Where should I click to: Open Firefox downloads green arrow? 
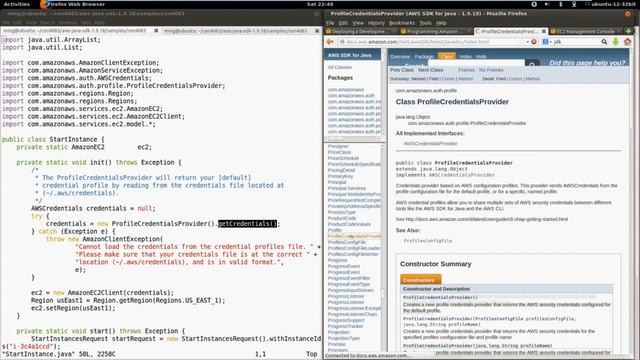point(616,42)
